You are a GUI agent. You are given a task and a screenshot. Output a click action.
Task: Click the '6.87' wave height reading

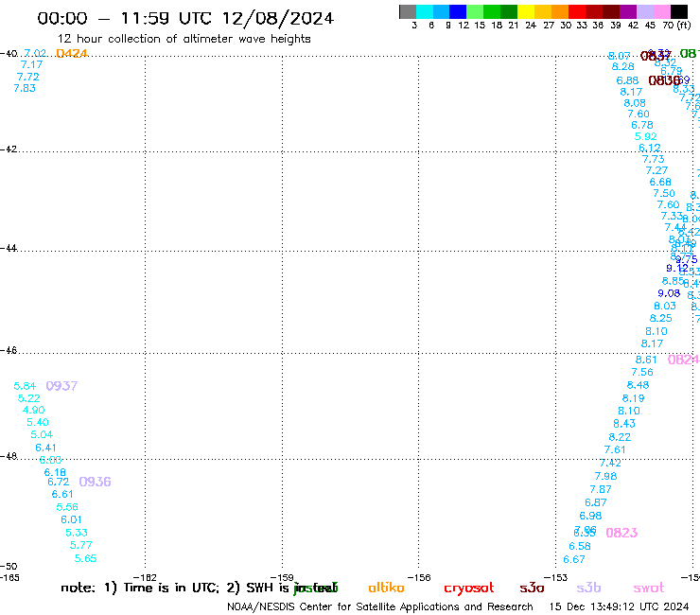596,502
